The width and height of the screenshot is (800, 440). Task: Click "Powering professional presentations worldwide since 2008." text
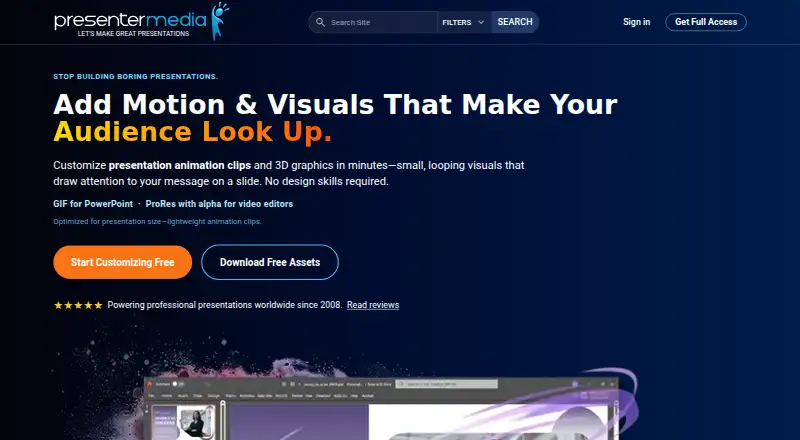pyautogui.click(x=224, y=305)
